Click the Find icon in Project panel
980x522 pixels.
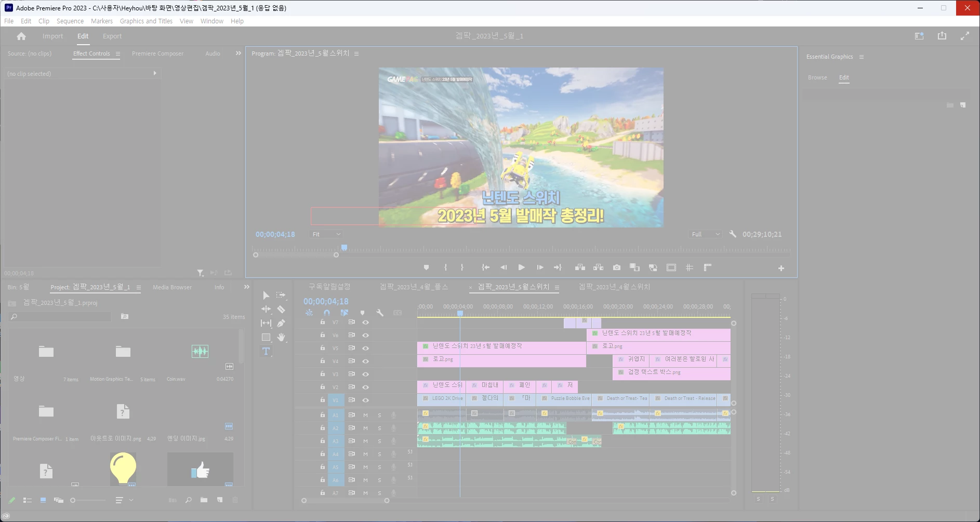(x=188, y=500)
